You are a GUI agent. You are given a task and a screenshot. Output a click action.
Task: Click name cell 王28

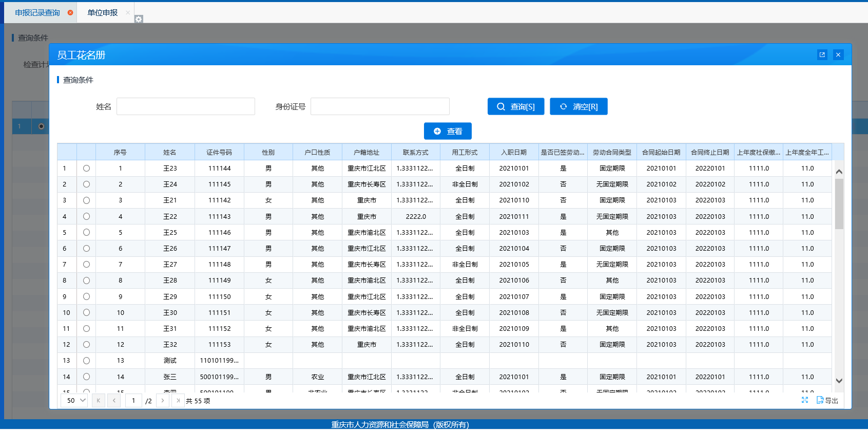[x=170, y=281]
